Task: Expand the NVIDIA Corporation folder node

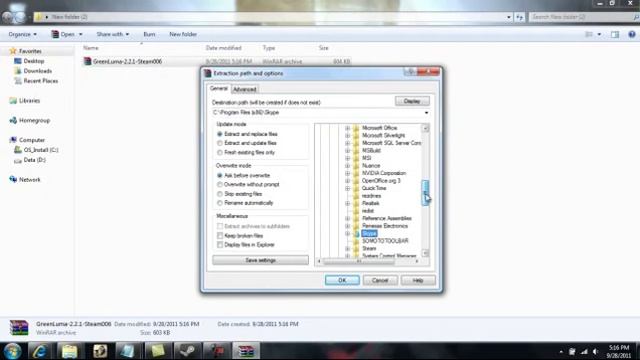Action: pos(347,173)
